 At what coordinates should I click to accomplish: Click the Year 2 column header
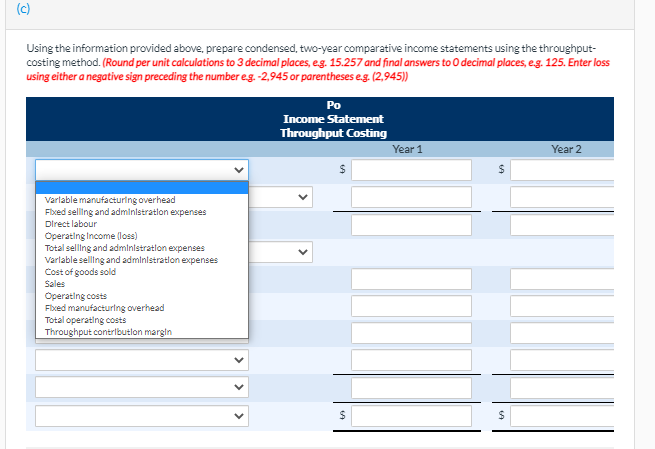[566, 149]
